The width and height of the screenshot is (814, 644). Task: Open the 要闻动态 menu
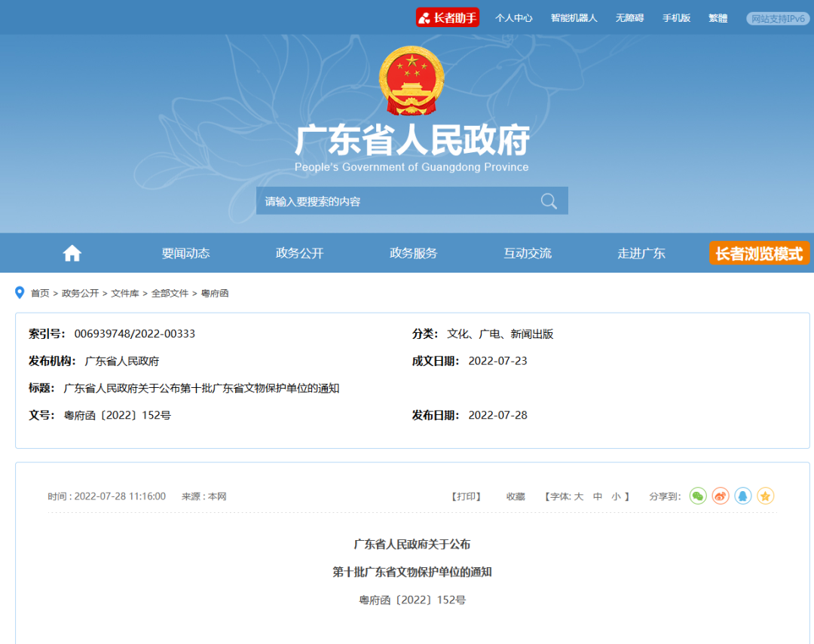click(185, 253)
